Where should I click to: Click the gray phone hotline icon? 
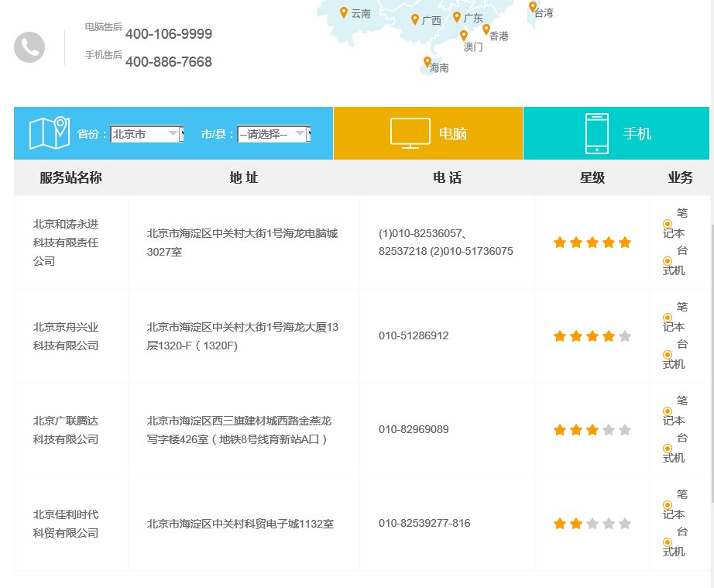click(29, 47)
